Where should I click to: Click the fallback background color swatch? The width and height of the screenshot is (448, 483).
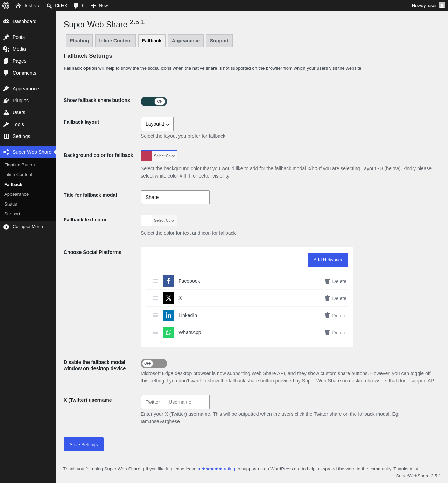[146, 156]
